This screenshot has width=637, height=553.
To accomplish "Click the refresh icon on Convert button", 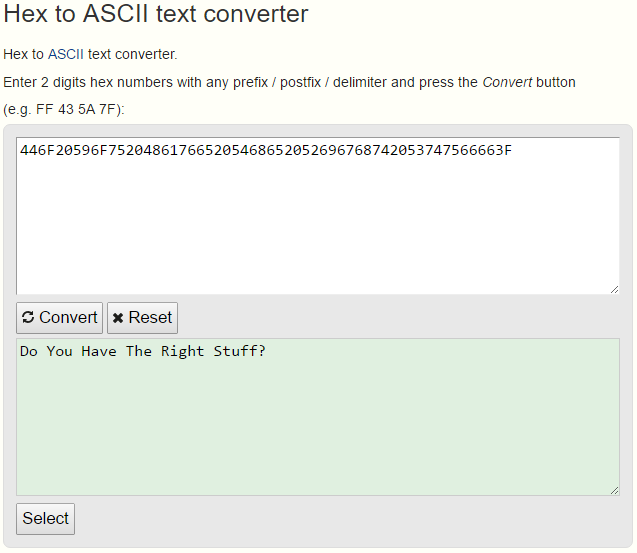I will coord(28,318).
